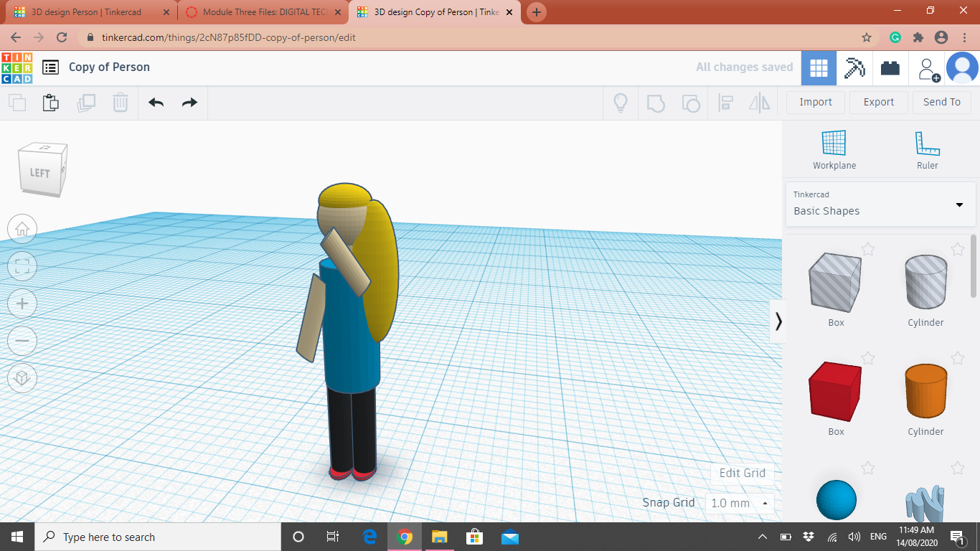Switch to Module Three Files tab
This screenshot has width=980, height=551.
[263, 12]
